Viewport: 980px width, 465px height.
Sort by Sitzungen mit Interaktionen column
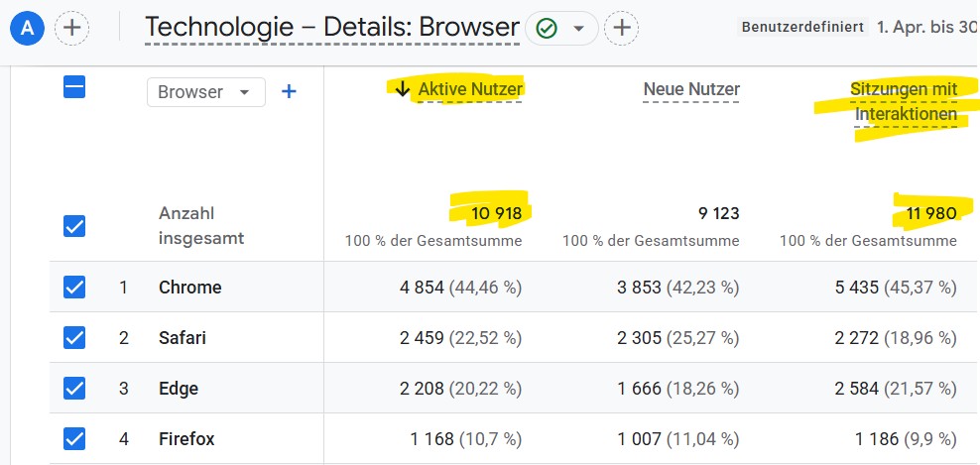click(905, 102)
